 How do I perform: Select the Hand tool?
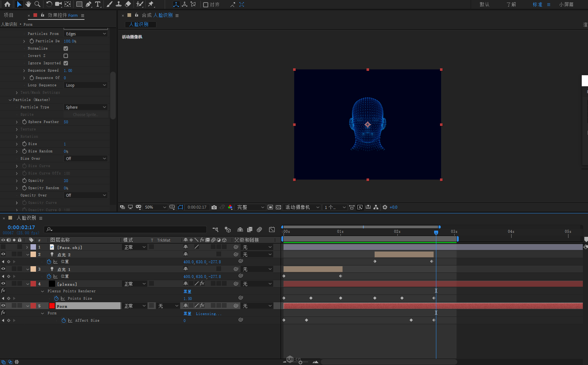[28, 4]
